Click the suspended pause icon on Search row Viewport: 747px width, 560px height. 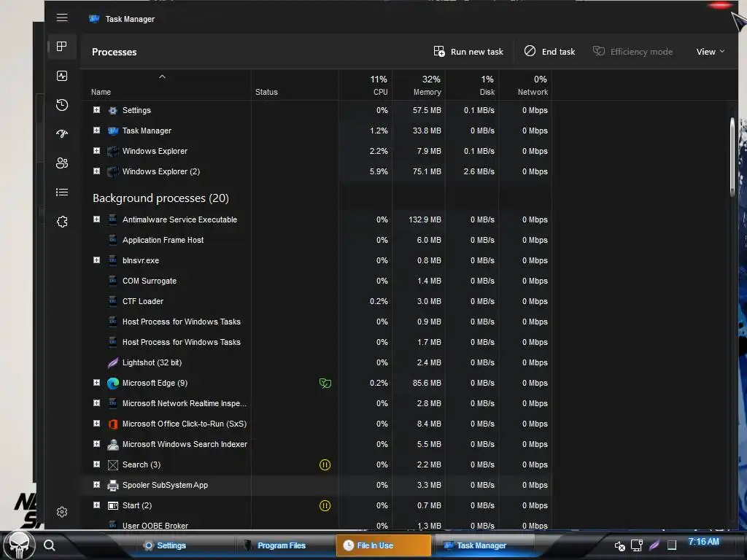pos(325,464)
